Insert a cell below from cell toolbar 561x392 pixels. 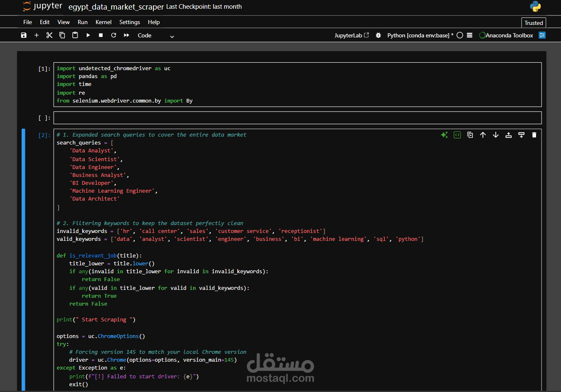tap(522, 135)
